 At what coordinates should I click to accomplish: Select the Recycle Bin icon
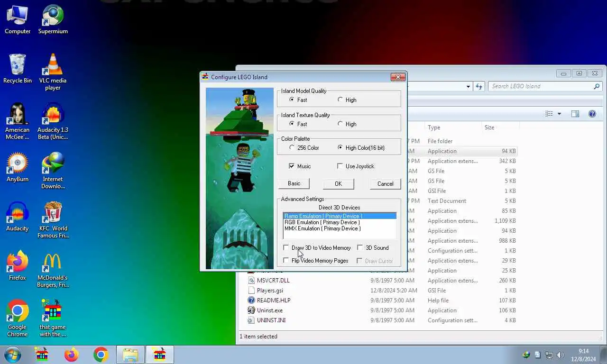click(x=18, y=69)
